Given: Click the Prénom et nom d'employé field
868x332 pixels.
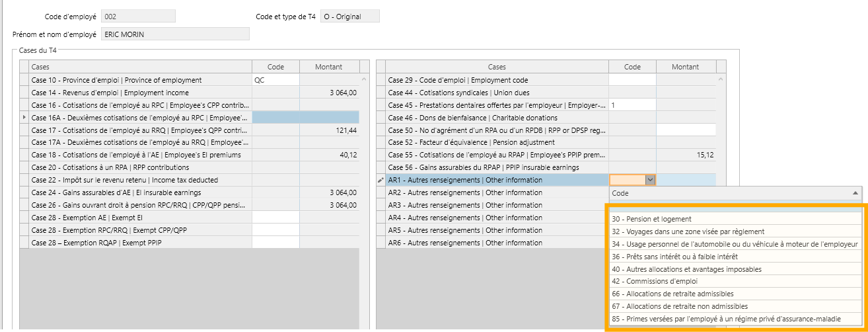Looking at the screenshot, I should pyautogui.click(x=175, y=34).
